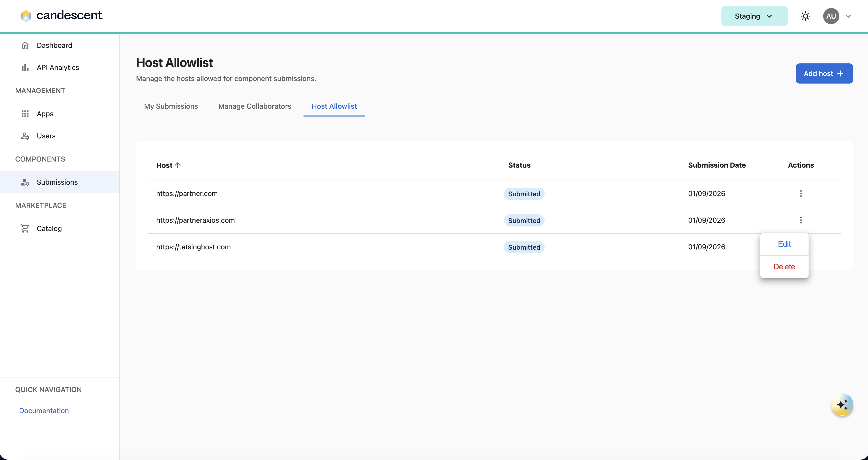Open the Documentation link
This screenshot has width=868, height=460.
[x=44, y=410]
